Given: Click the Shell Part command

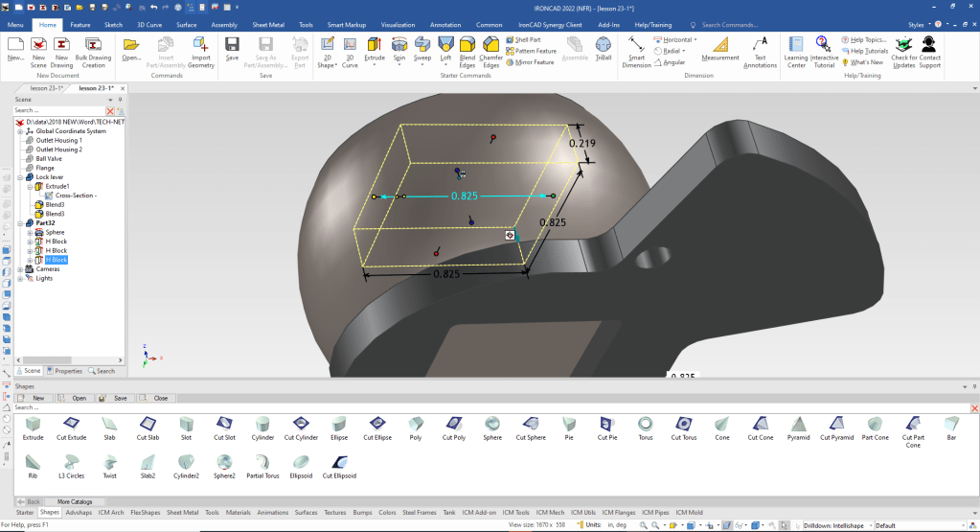Looking at the screenshot, I should pos(528,40).
